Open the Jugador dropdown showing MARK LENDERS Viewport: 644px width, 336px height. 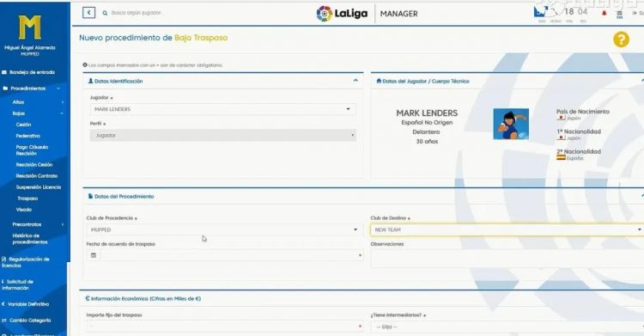pos(222,109)
